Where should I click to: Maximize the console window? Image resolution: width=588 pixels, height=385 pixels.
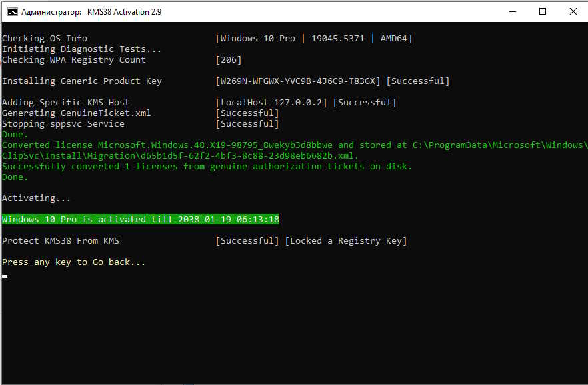tap(542, 12)
